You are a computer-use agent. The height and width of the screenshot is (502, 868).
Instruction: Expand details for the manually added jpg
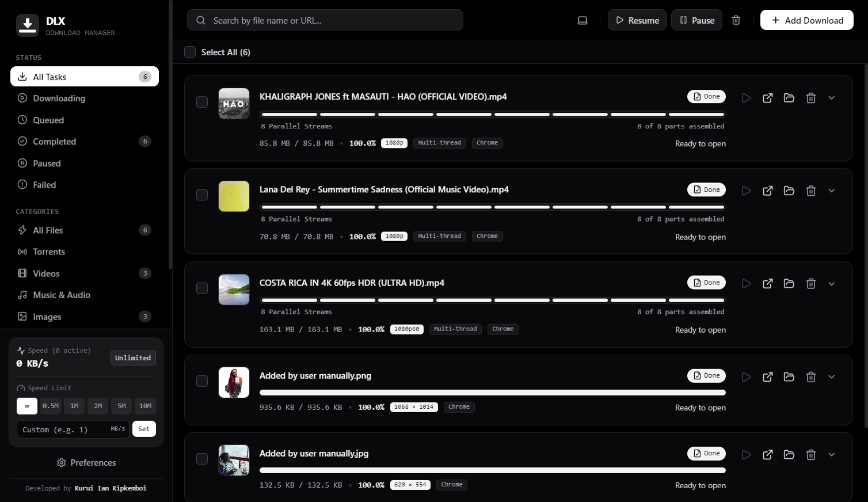click(832, 454)
